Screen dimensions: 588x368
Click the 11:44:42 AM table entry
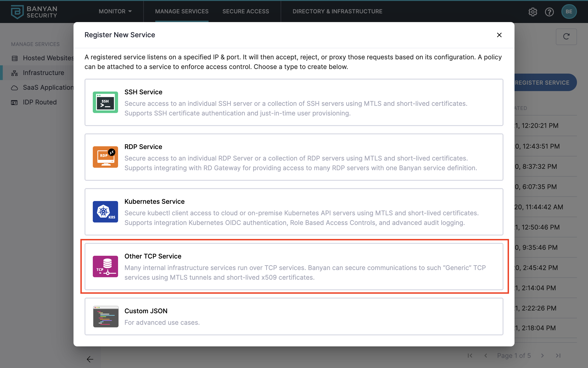[539, 207]
